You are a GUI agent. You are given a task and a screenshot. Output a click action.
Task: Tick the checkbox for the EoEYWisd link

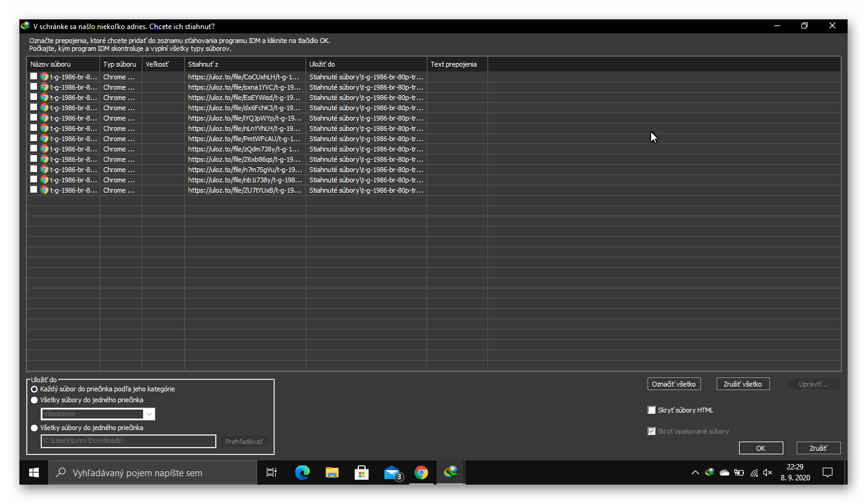click(x=34, y=97)
